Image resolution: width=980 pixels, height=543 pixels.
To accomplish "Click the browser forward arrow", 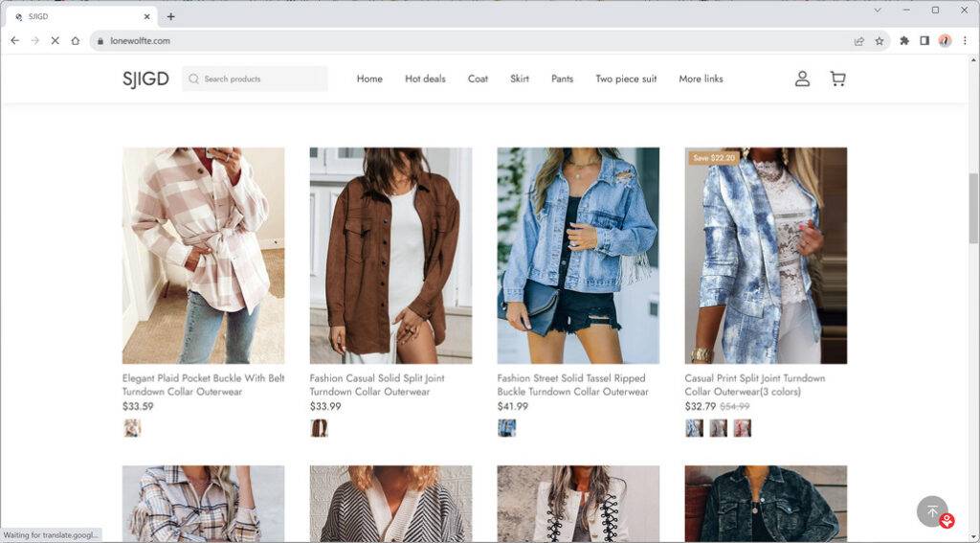I will pos(35,40).
